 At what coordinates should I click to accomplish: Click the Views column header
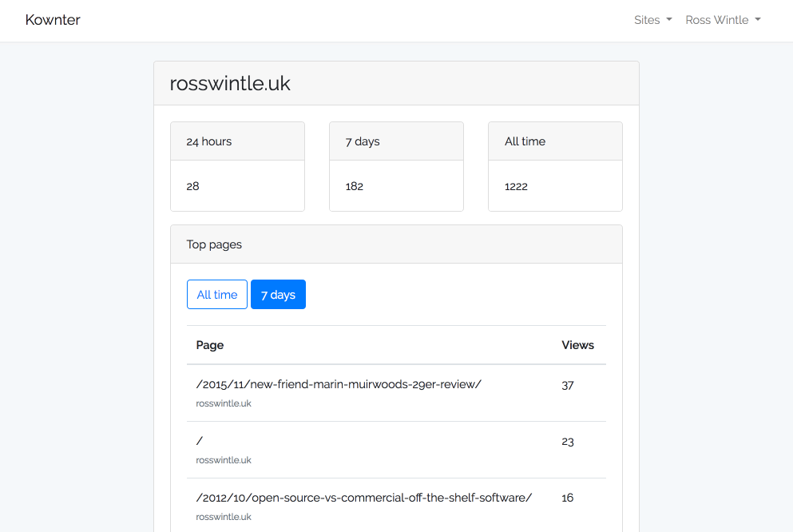(577, 345)
